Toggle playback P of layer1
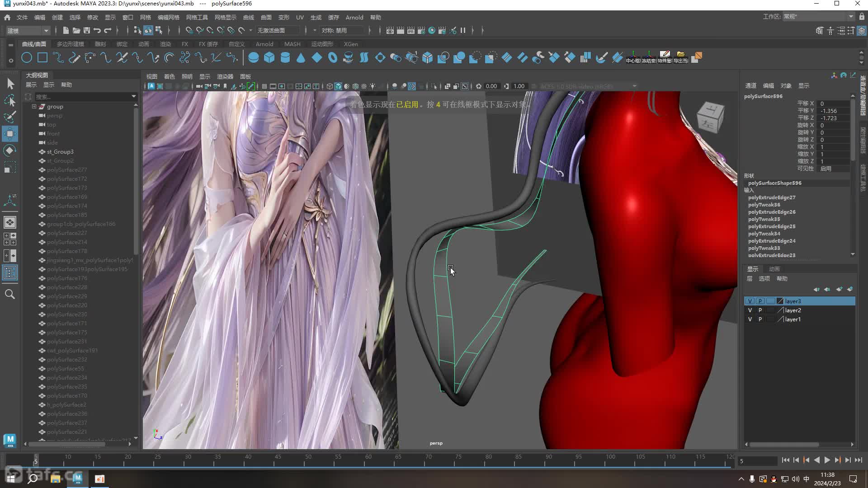 [x=760, y=319]
